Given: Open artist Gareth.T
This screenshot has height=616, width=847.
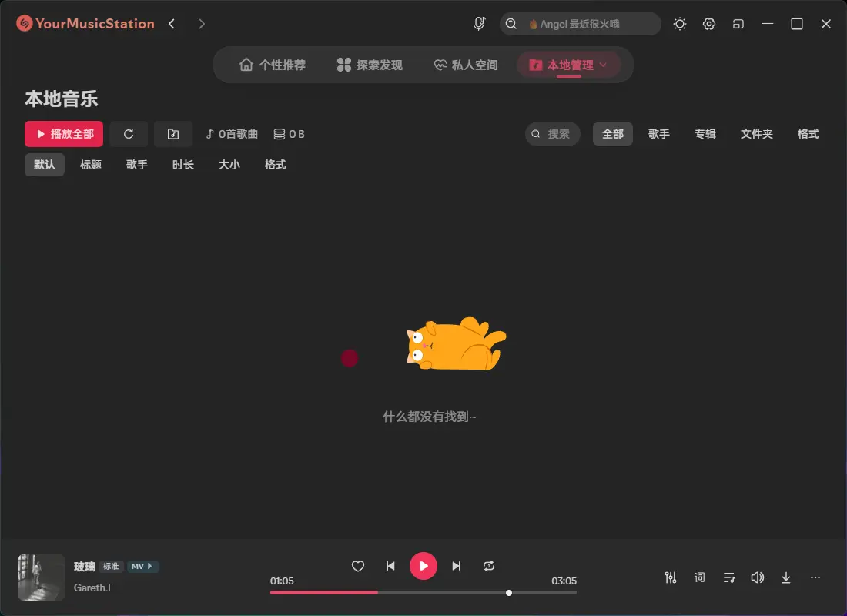Looking at the screenshot, I should [93, 588].
